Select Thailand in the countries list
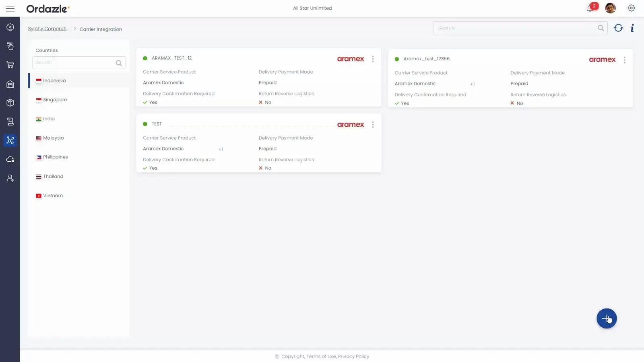 79,176
